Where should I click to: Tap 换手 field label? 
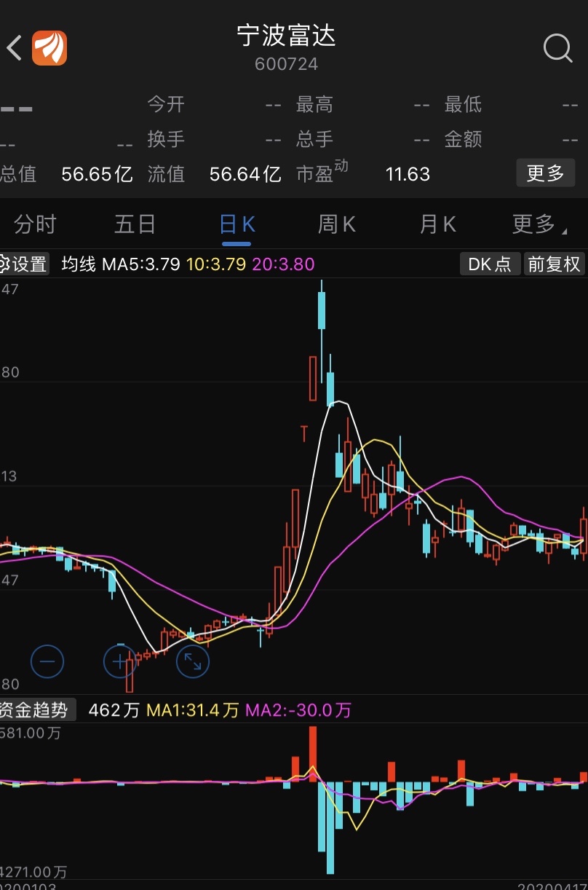[166, 139]
